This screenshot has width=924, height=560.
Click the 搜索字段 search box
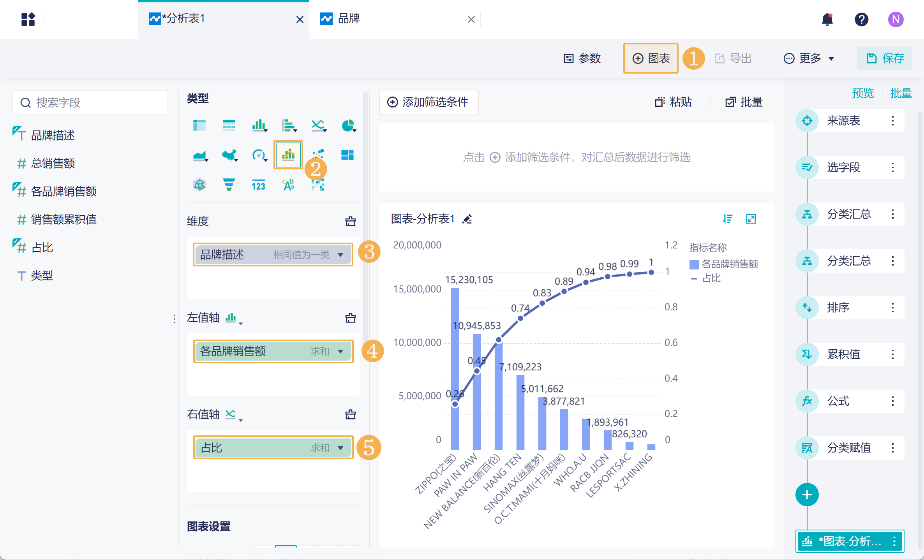tap(90, 103)
